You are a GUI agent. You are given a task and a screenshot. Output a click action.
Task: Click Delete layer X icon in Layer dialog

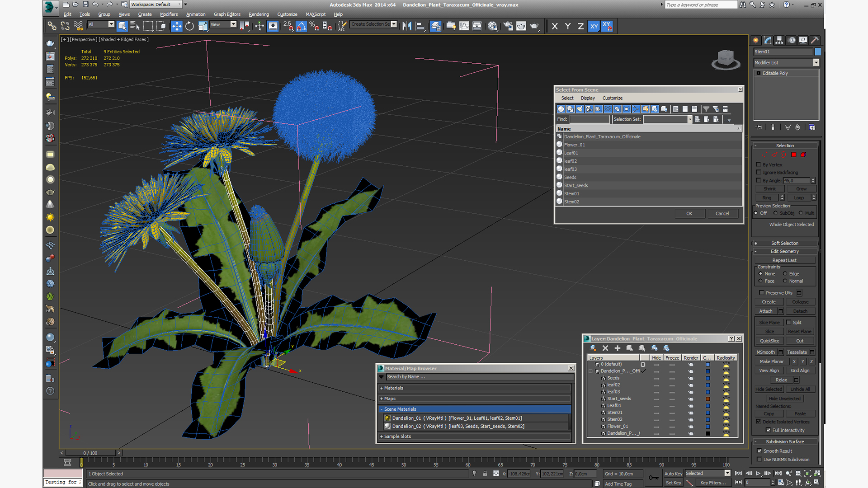coord(605,348)
